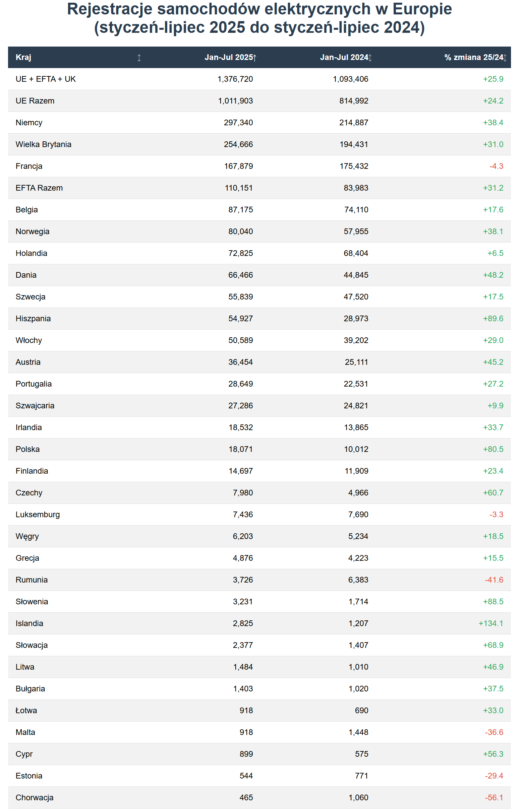Click the ascending arrow beside Jan-Jul 2025
The image size is (513, 812).
tap(254, 58)
